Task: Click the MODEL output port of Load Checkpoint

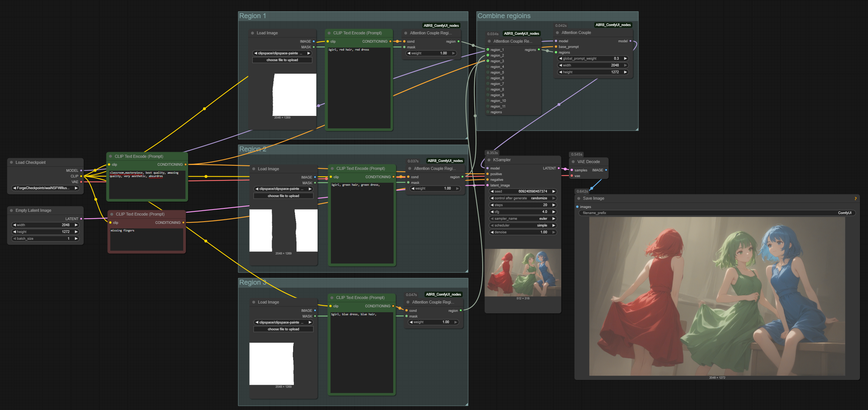Action: [81, 170]
